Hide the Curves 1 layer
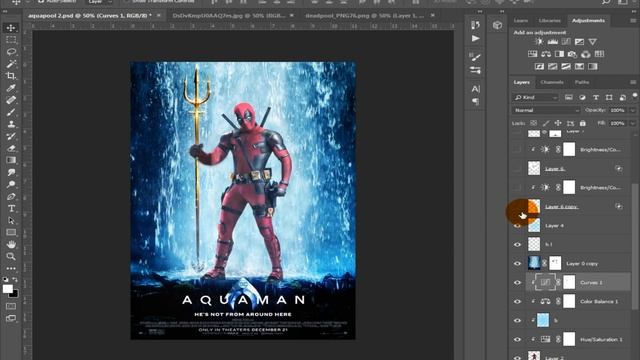Image resolution: width=640 pixels, height=360 pixels. [x=518, y=282]
